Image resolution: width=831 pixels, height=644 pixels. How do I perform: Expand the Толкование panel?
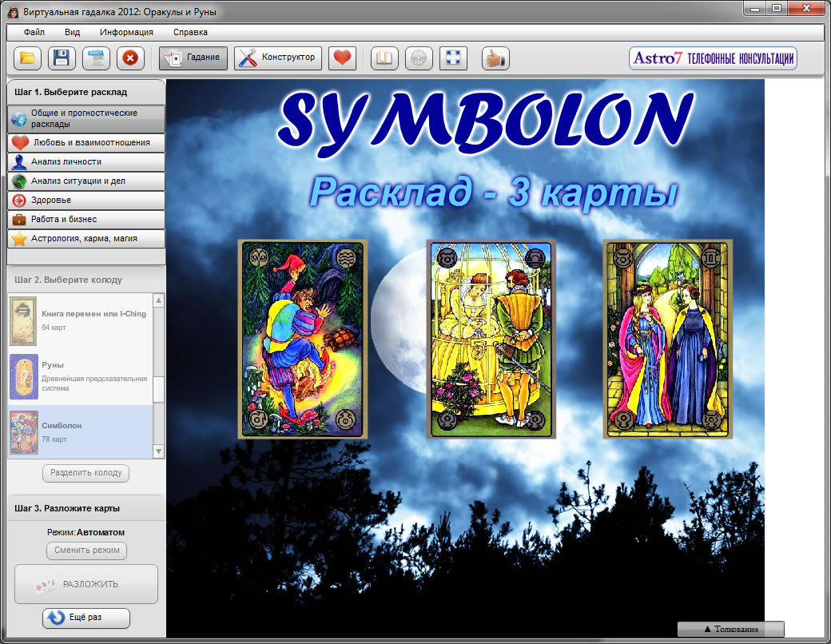[x=731, y=629]
